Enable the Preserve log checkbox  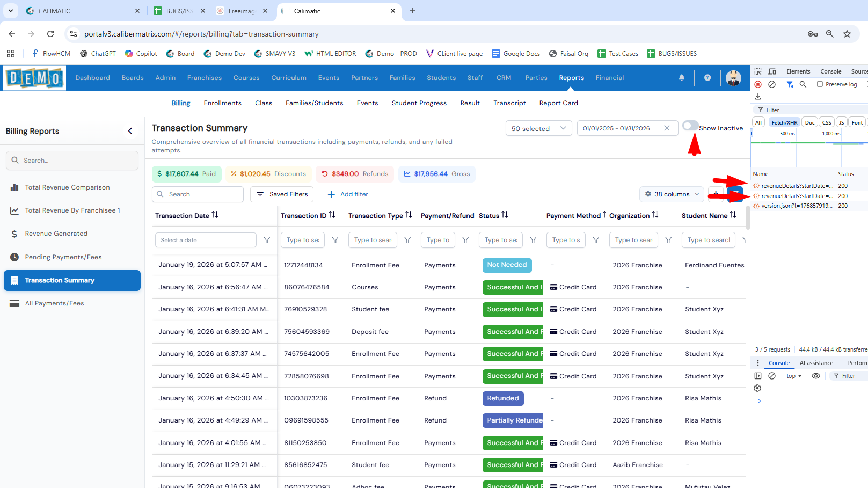point(820,84)
